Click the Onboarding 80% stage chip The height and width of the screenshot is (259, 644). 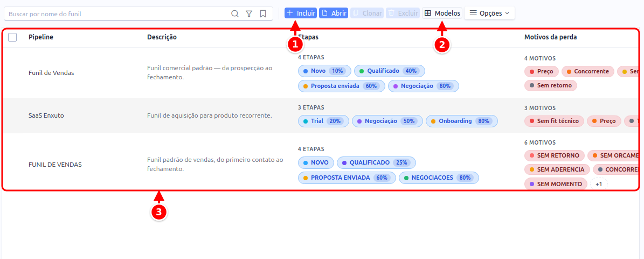click(462, 121)
